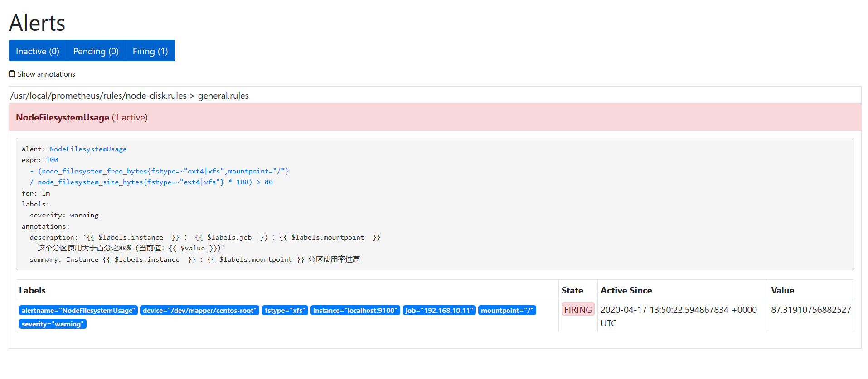The height and width of the screenshot is (379, 868).
Task: Open the NodeFilesystemUsage alert name link
Action: tap(88, 149)
